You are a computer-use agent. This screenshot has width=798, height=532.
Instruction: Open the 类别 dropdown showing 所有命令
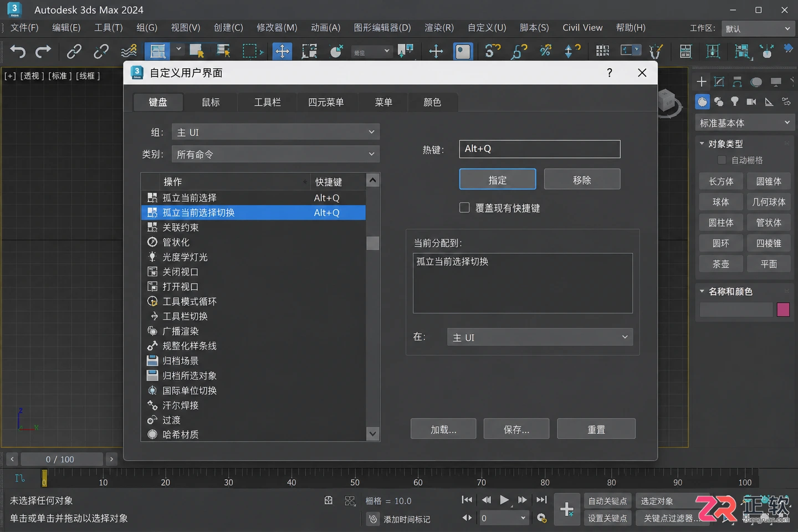click(275, 154)
